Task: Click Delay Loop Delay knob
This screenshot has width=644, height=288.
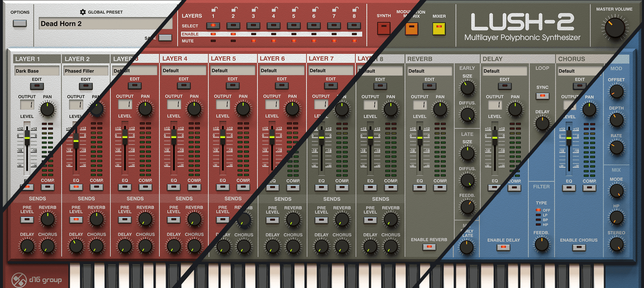Action: [x=542, y=123]
